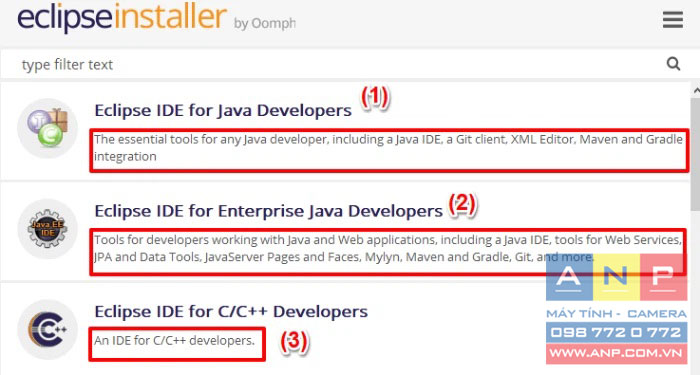This screenshot has height=375, width=700.
Task: Click the vertical scrollbar thumb
Action: (x=696, y=153)
